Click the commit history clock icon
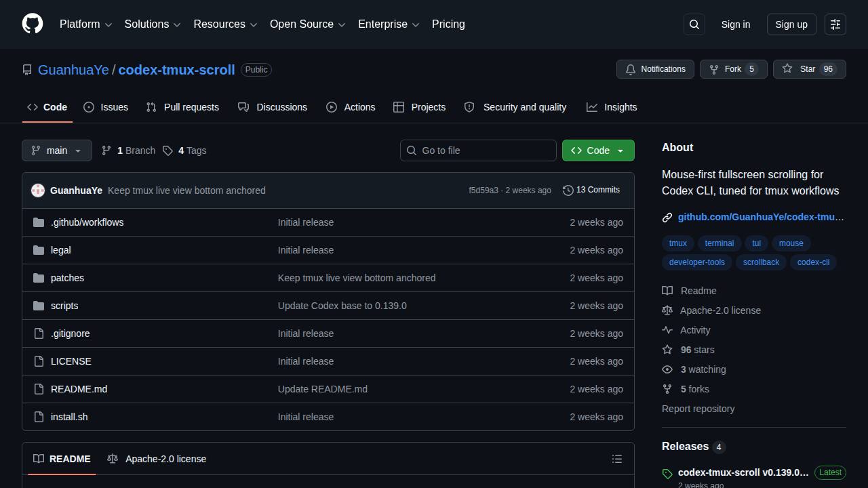 (568, 190)
